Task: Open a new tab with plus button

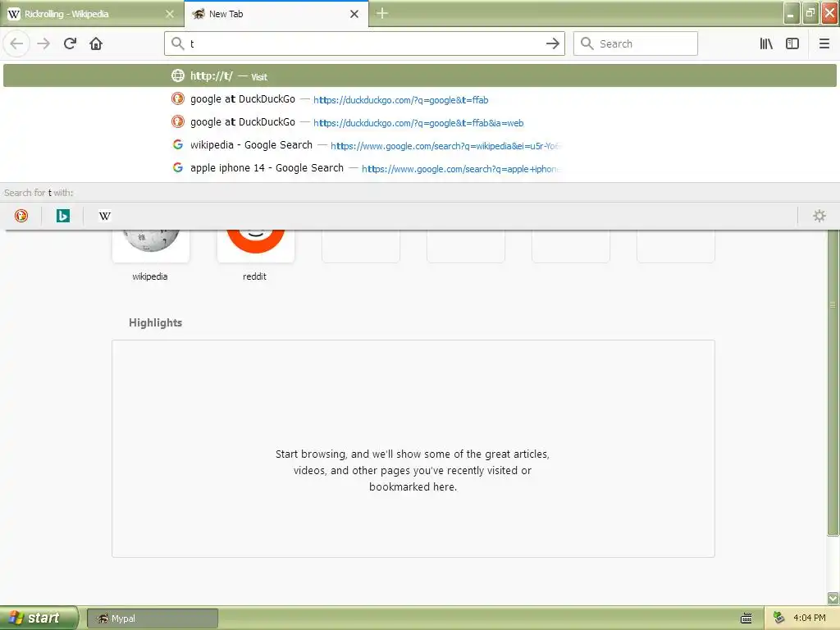Action: click(382, 13)
